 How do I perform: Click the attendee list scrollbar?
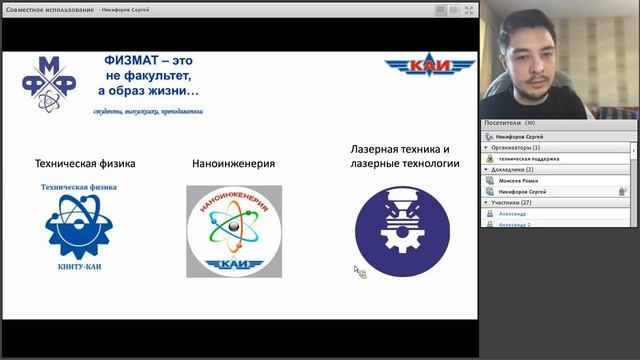pos(633,184)
